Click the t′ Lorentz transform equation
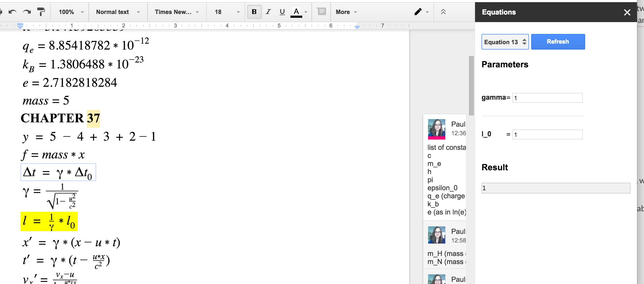Viewport: 644px width, 284px height. (66, 261)
